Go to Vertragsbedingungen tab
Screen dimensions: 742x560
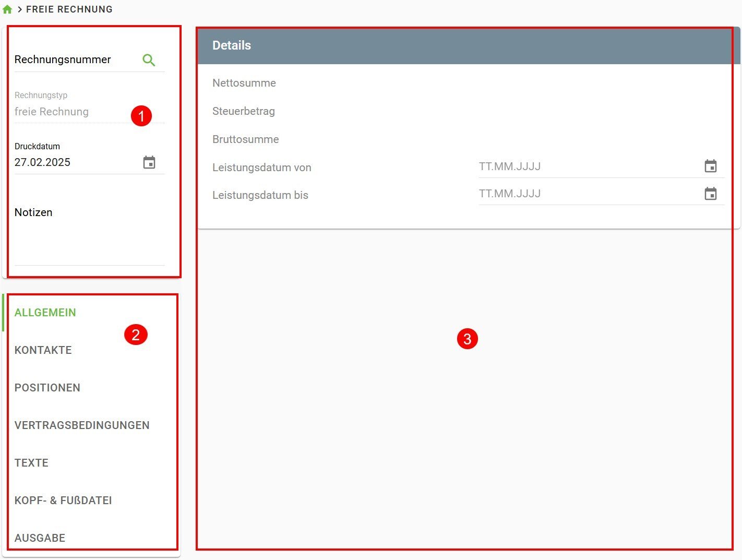[x=82, y=425]
